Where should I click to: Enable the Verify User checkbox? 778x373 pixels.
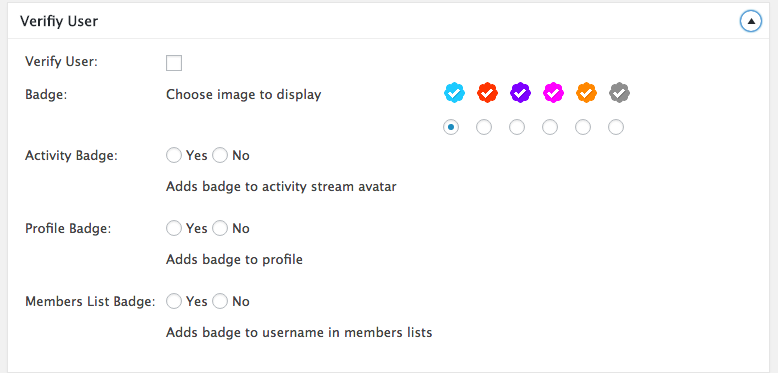tap(174, 63)
